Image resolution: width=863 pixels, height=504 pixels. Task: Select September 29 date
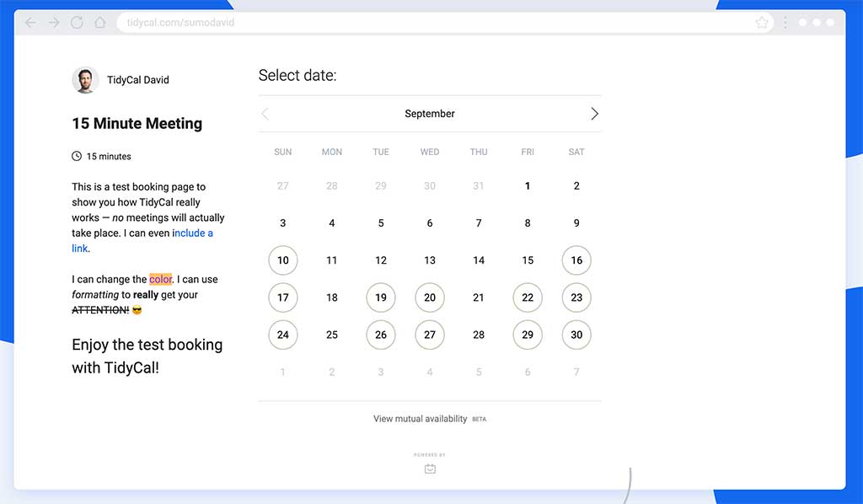coord(528,335)
